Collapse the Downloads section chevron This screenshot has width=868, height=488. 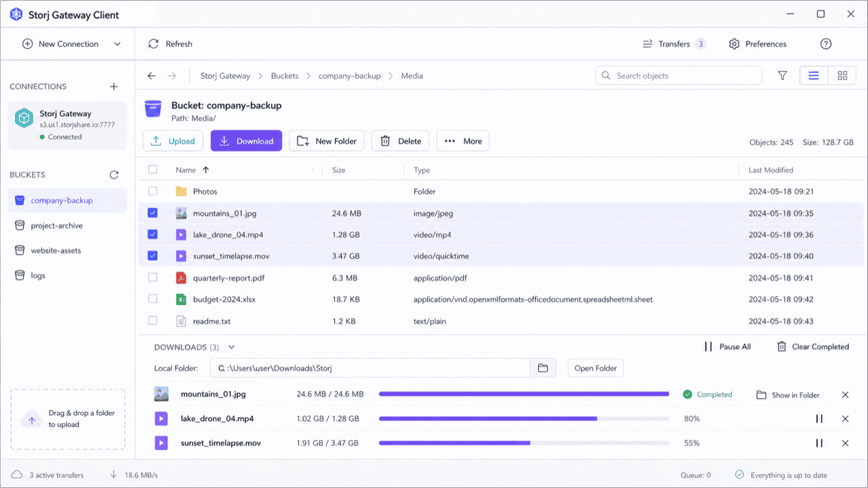pos(231,347)
